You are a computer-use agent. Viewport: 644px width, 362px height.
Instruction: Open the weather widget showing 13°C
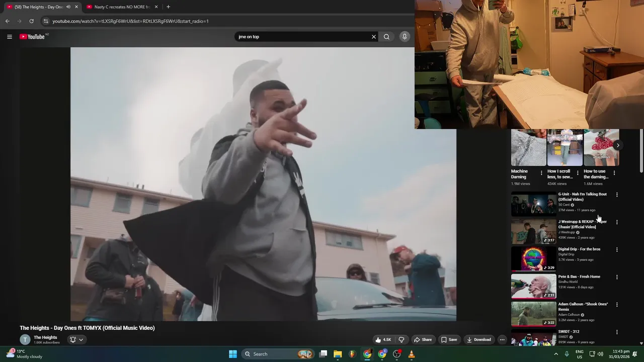[x=24, y=354]
